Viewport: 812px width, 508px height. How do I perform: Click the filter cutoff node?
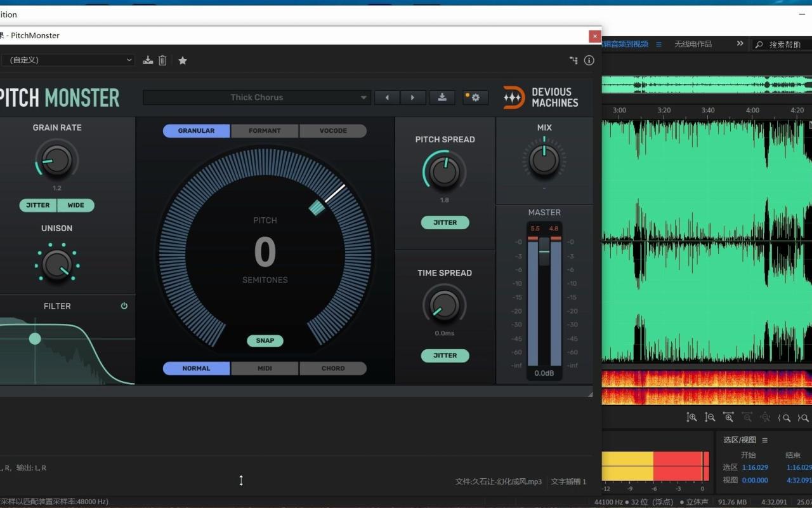[x=35, y=338]
